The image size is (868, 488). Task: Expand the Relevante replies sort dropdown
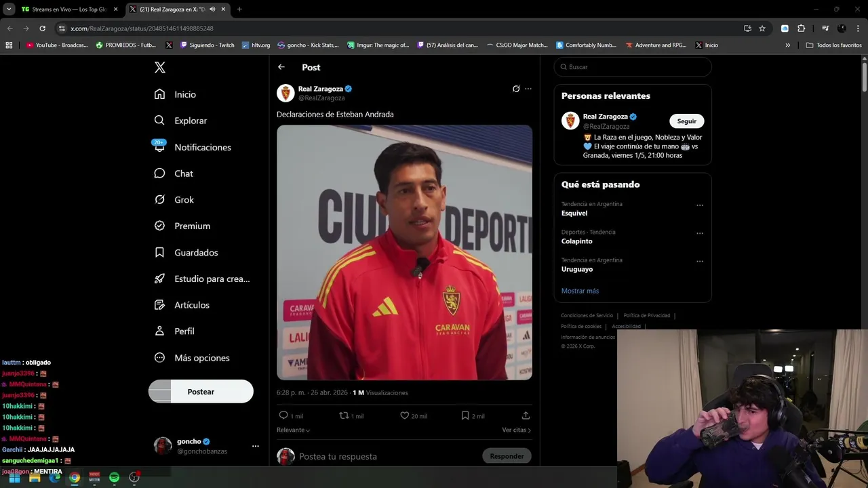coord(294,430)
